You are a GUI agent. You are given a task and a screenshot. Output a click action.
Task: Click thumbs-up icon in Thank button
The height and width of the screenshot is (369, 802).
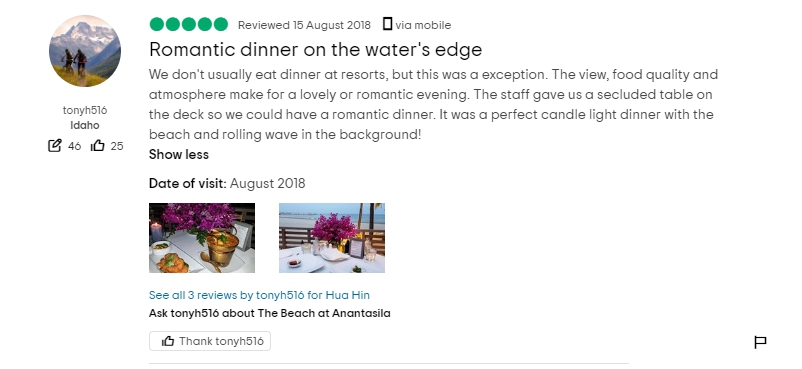(168, 341)
